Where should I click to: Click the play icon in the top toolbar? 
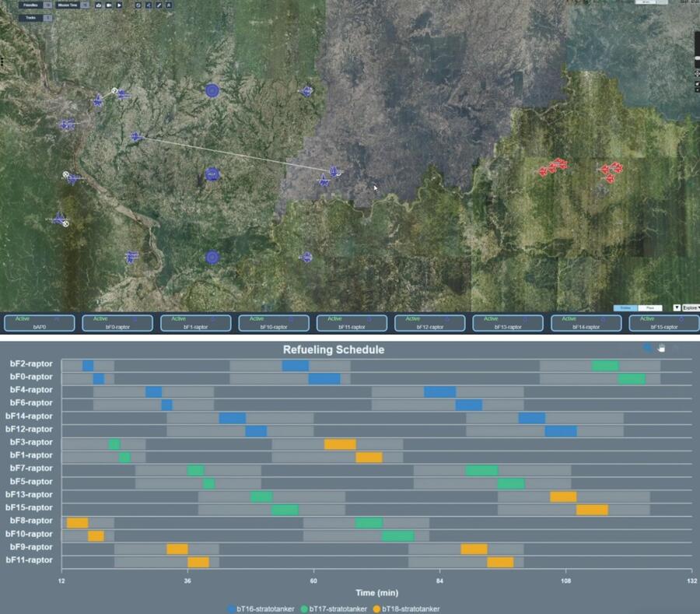tap(119, 5)
